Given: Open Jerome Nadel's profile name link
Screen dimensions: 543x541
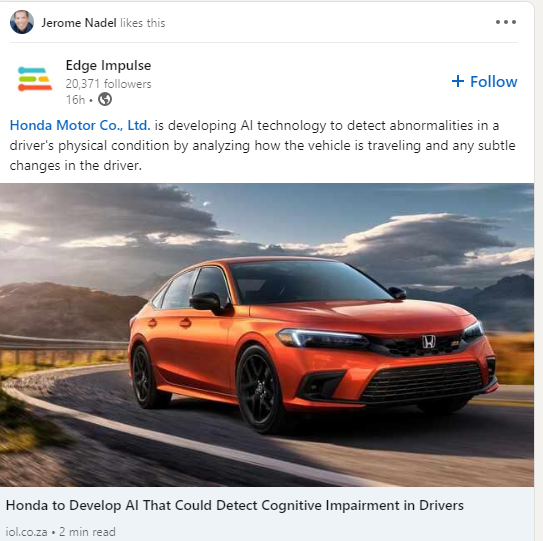Looking at the screenshot, I should [79, 23].
